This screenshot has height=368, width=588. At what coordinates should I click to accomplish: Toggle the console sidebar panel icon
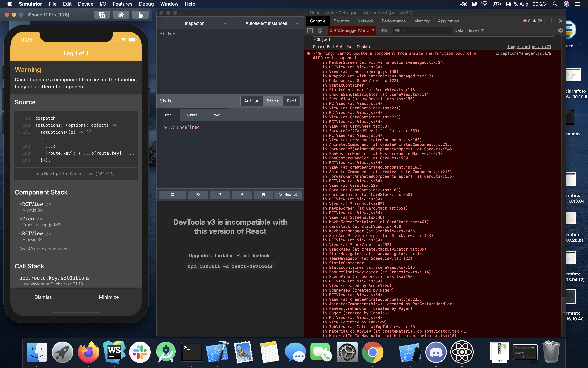310,31
